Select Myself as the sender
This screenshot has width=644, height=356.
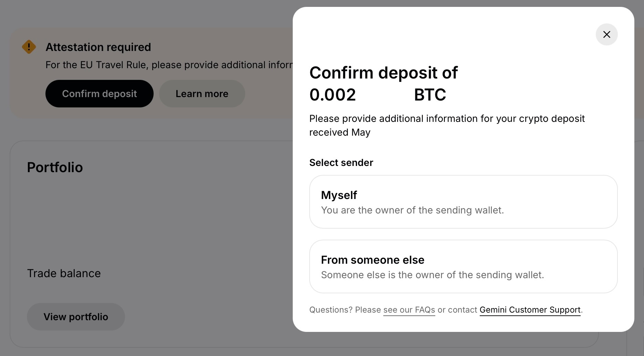click(x=463, y=202)
